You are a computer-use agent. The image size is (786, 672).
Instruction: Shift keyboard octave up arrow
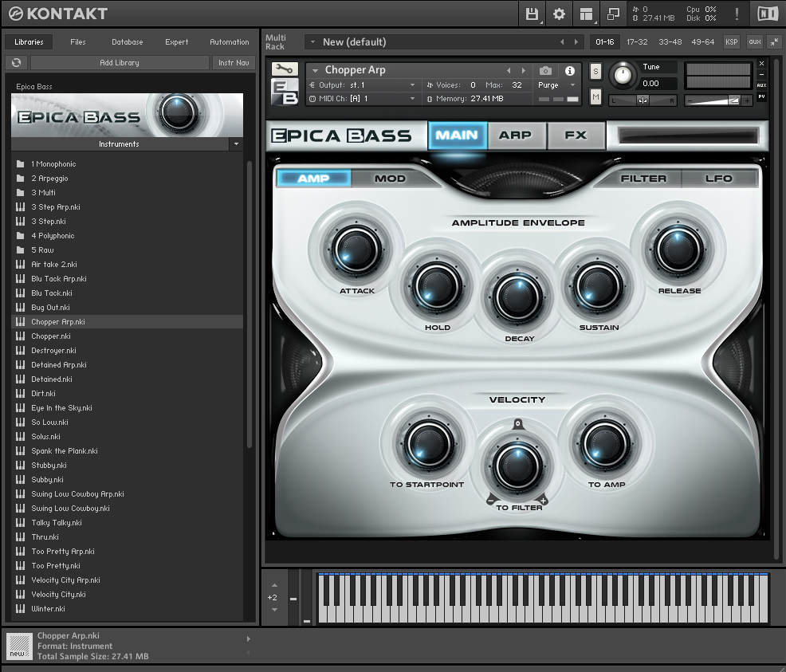tap(274, 585)
